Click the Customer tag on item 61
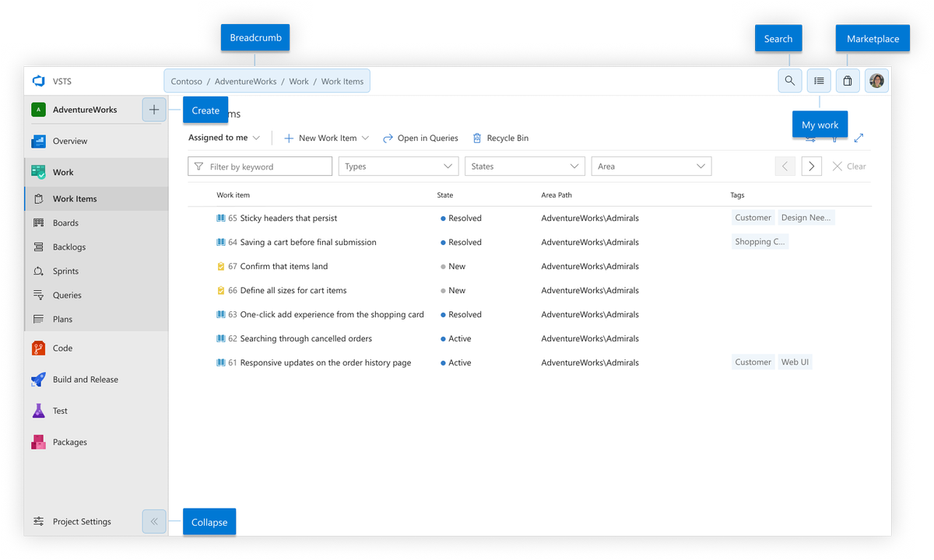 coord(753,362)
